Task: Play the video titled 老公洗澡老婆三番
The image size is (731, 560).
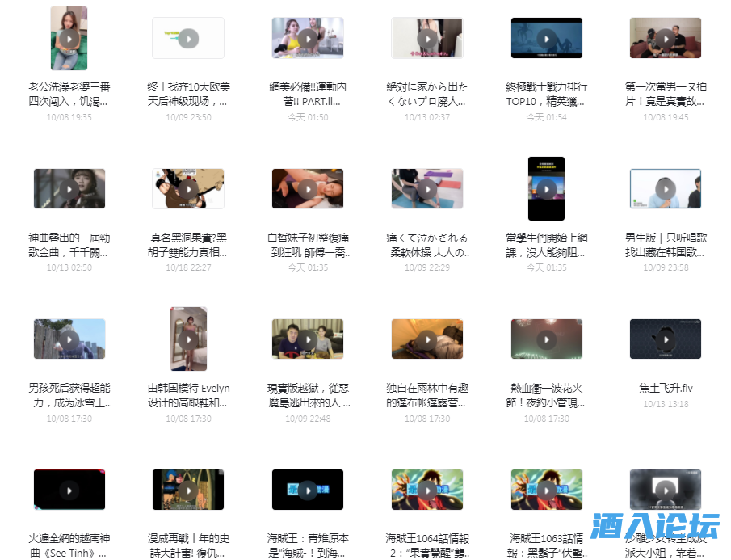Action: tap(69, 39)
